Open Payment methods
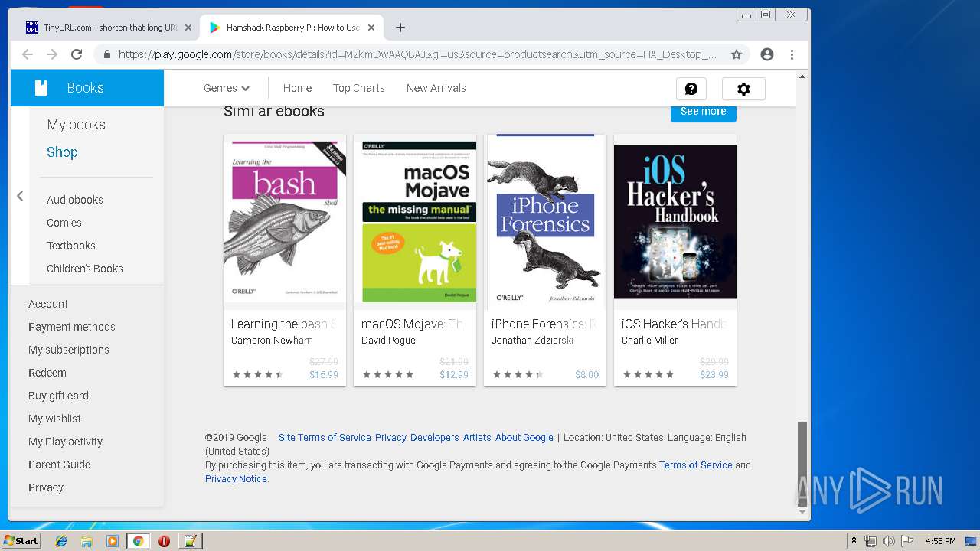The height and width of the screenshot is (551, 980). pyautogui.click(x=72, y=327)
